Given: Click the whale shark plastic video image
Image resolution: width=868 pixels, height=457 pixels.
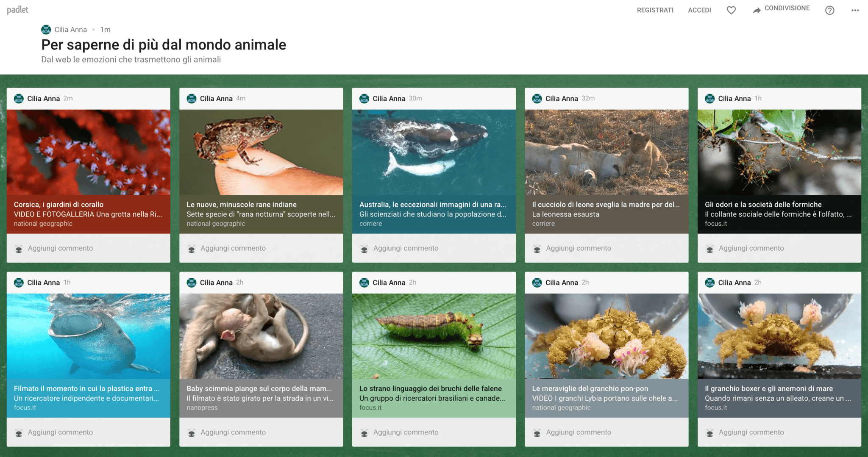Looking at the screenshot, I should click(89, 336).
